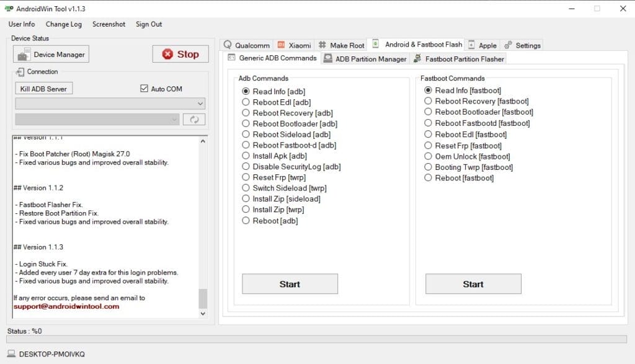Screen dimensions: 635x364
Task: Click the Make Root hashtag icon
Action: pos(322,45)
